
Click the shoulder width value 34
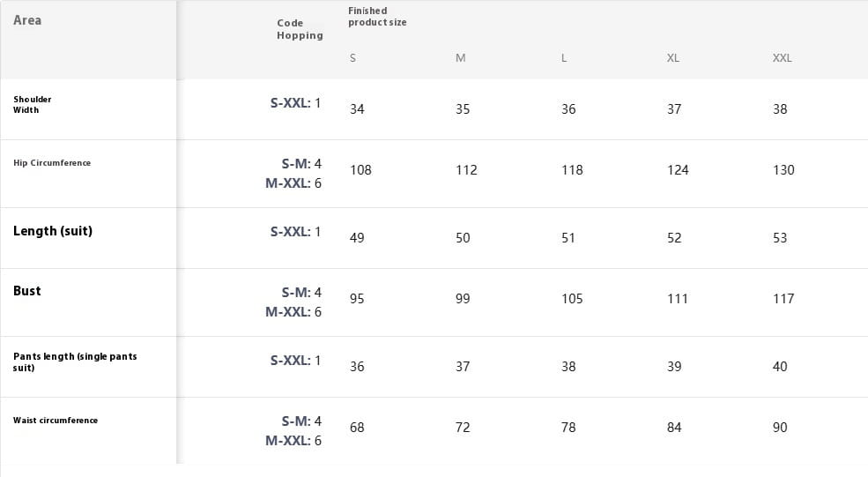pyautogui.click(x=357, y=109)
